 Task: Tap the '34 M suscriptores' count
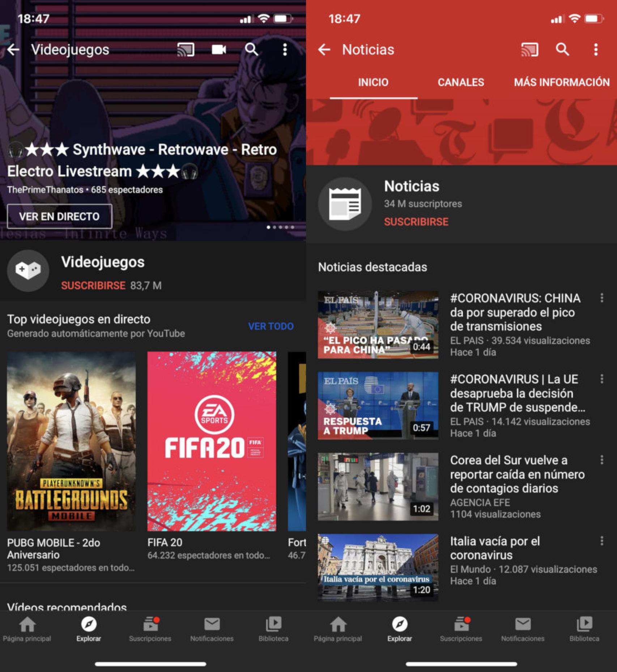[x=423, y=204]
